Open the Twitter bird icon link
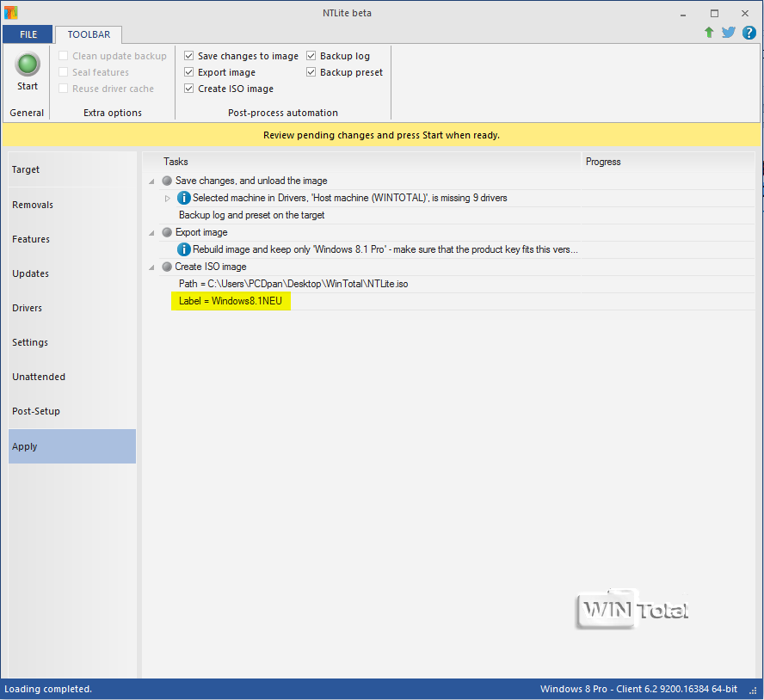 (729, 33)
